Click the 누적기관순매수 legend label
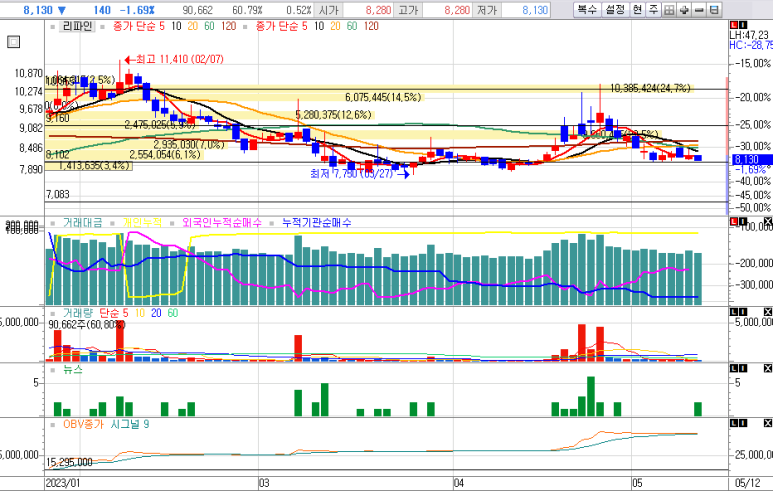The width and height of the screenshot is (773, 491). click(317, 223)
